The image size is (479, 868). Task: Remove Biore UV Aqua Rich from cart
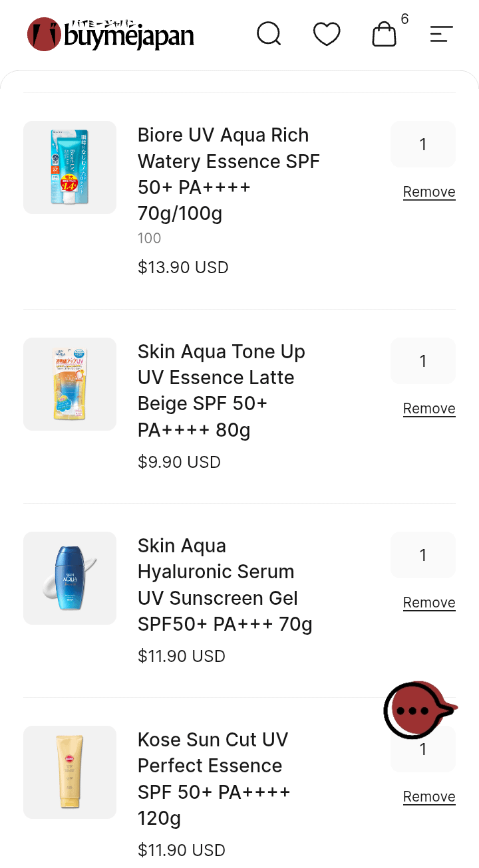[429, 192]
